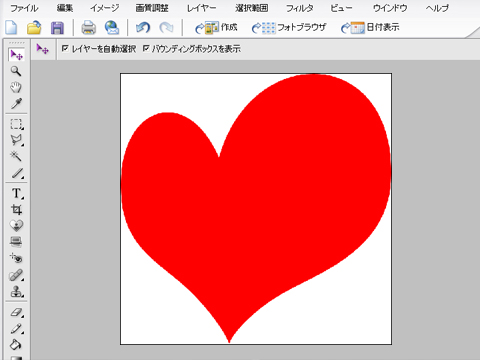The height and width of the screenshot is (360, 480).
Task: Click the move tool icon in options bar
Action: tap(43, 49)
